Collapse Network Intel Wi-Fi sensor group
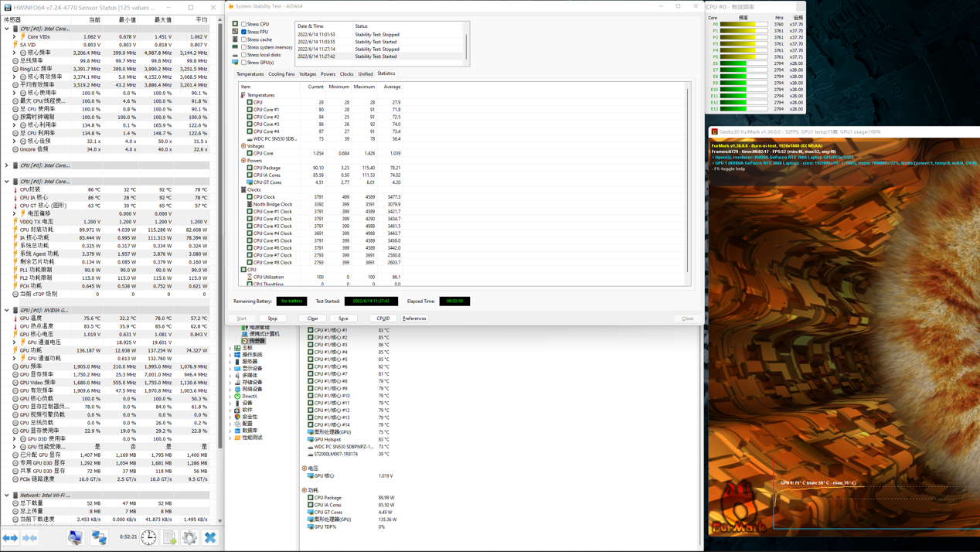Viewport: 980px width, 552px height. (x=7, y=496)
